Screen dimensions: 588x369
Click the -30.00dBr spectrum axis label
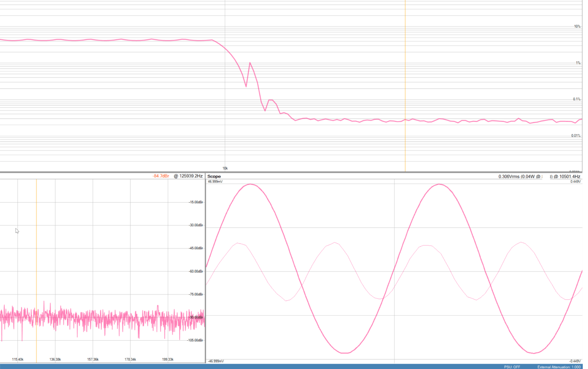196,225
